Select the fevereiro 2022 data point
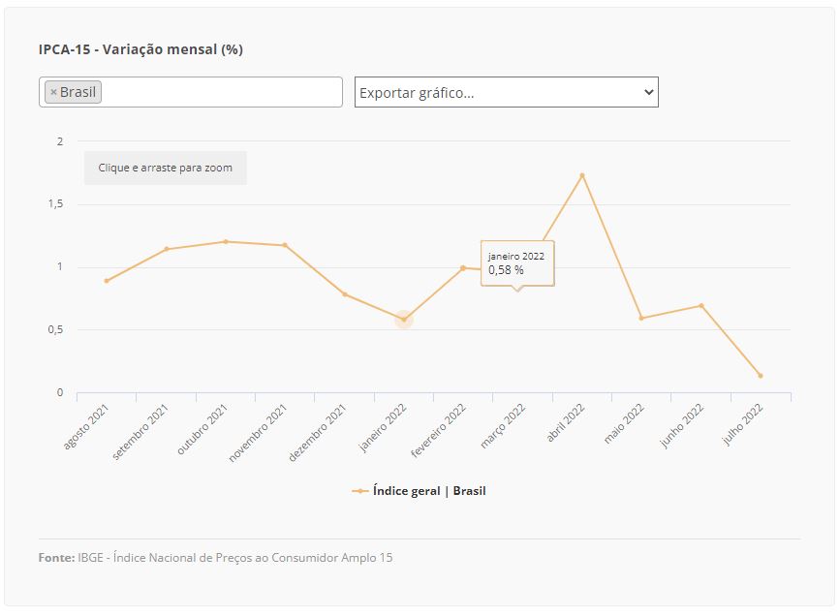 pyautogui.click(x=463, y=267)
